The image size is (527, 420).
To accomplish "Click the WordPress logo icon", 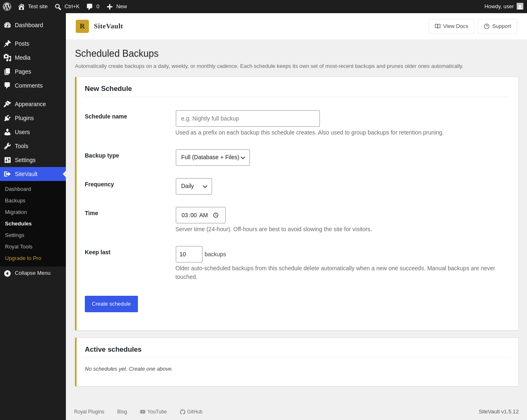I will point(7,7).
